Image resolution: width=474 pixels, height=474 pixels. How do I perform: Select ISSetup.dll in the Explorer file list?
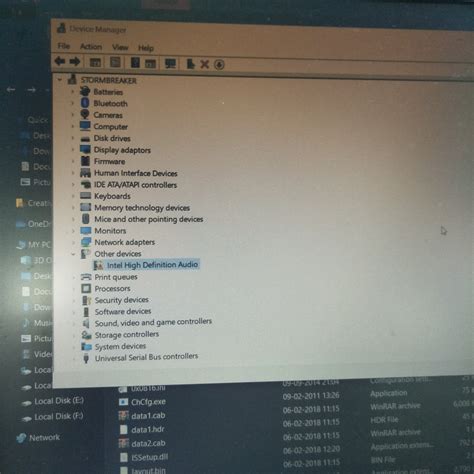click(x=150, y=457)
